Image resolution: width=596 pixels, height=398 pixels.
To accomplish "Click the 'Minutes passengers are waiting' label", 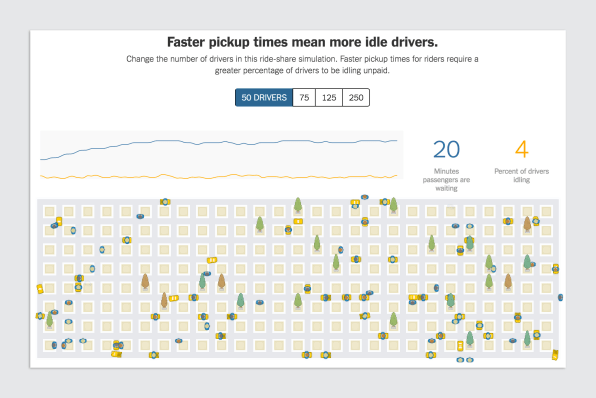I will pos(446,180).
